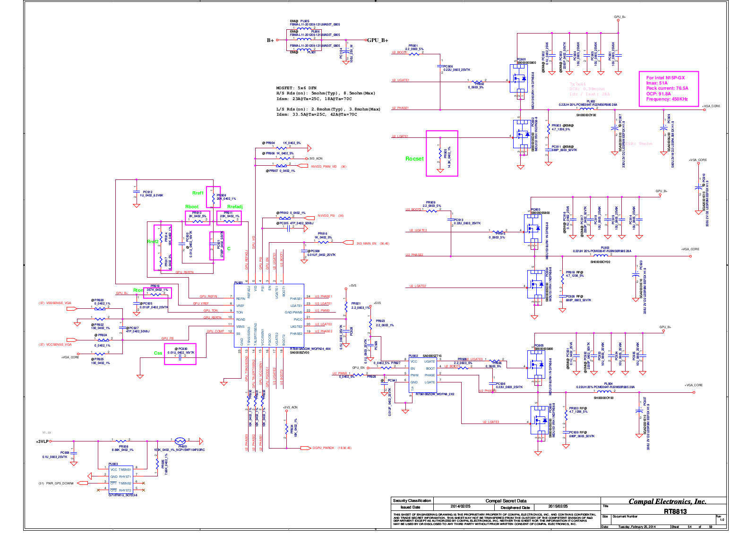Screen dimensions: 756x534
Task: Select the OCP: 91.8A line
Action: (658, 93)
